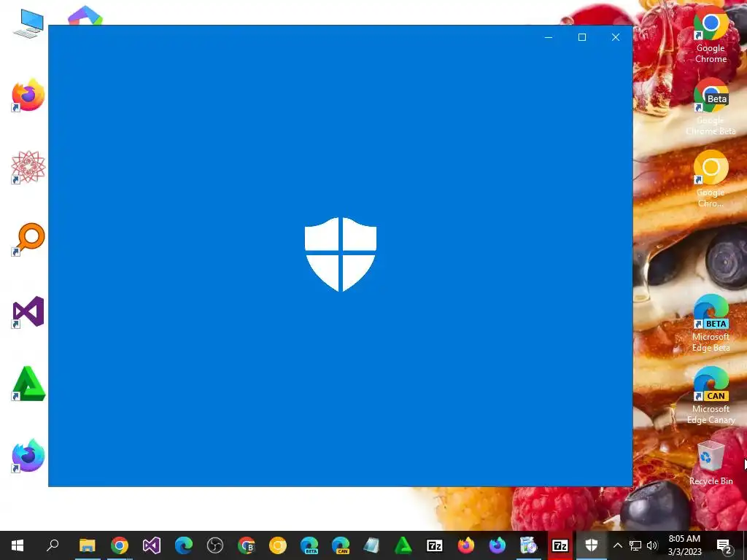Maximize the Windows Security window
The width and height of the screenshot is (747, 560).
tap(581, 37)
